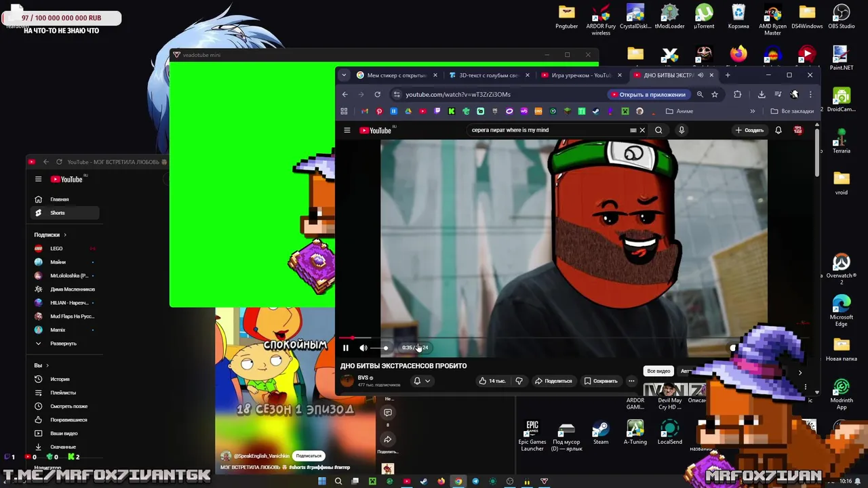The image size is (868, 488).
Task: Open the three-dot more actions menu under video
Action: 631,381
